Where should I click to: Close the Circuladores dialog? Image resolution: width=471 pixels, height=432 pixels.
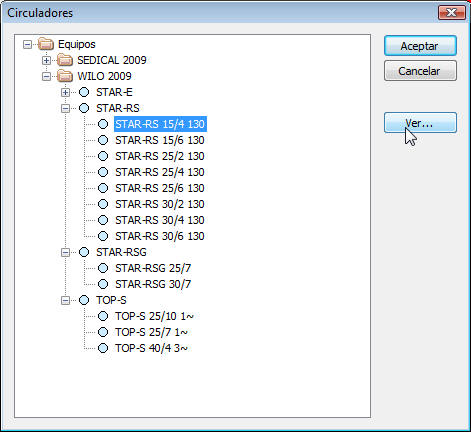451,13
